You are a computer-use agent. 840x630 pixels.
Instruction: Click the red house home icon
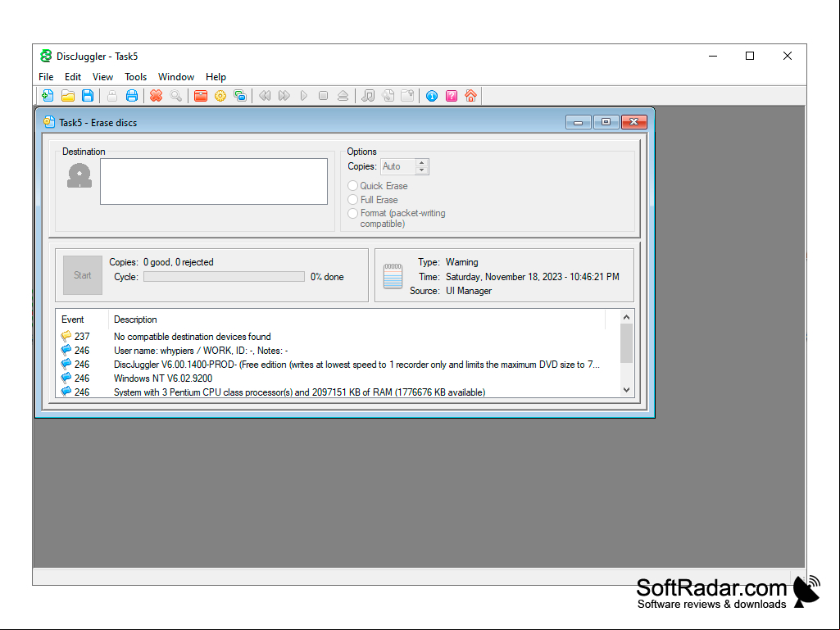coord(471,96)
